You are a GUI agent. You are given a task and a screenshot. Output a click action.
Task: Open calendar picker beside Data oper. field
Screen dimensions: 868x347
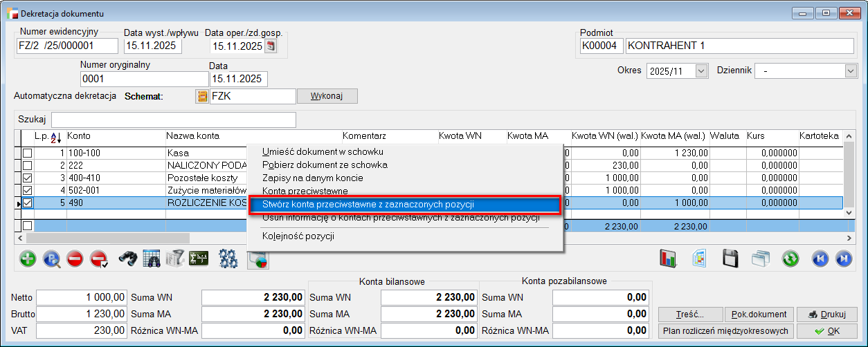(x=271, y=46)
